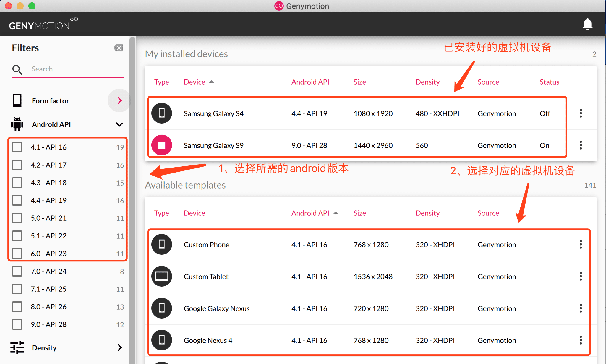Screen dimensions: 606x364
Task: Click the stop icon for Samsung Galaxy S9
Action: [x=162, y=145]
